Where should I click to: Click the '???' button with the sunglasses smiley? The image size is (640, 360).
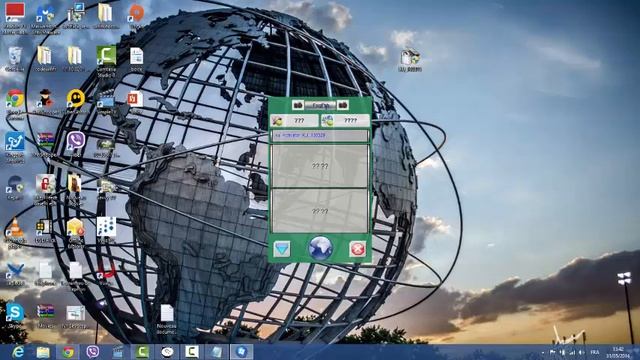(294, 121)
